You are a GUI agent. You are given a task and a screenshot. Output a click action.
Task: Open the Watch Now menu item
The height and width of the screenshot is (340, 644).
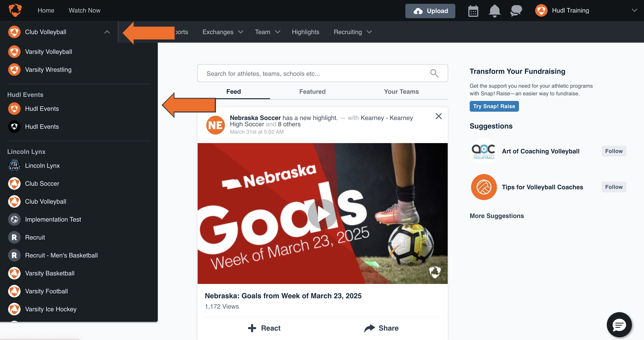pyautogui.click(x=84, y=10)
